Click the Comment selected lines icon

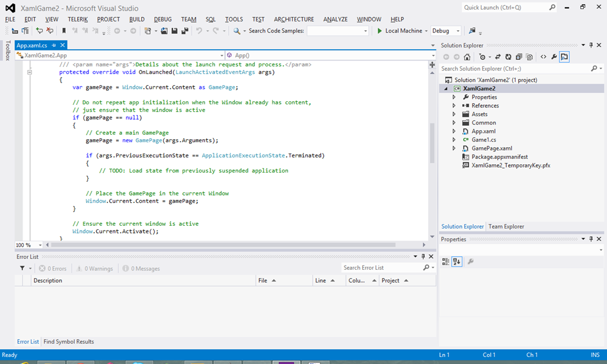click(x=39, y=31)
